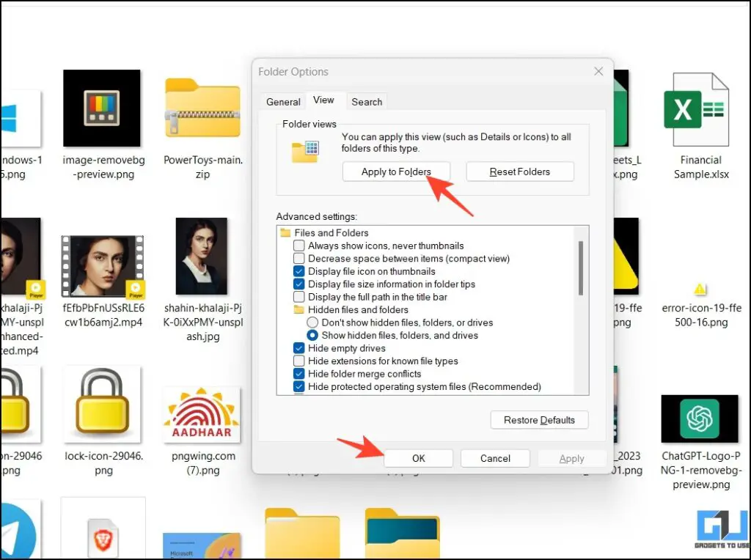
Task: Switch to the General tab
Action: (x=283, y=101)
